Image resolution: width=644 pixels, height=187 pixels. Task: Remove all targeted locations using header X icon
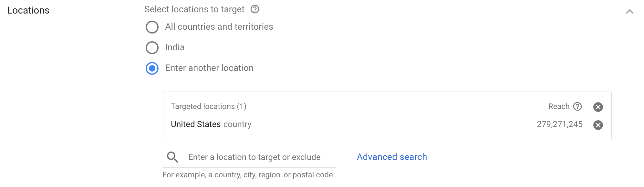(x=598, y=107)
